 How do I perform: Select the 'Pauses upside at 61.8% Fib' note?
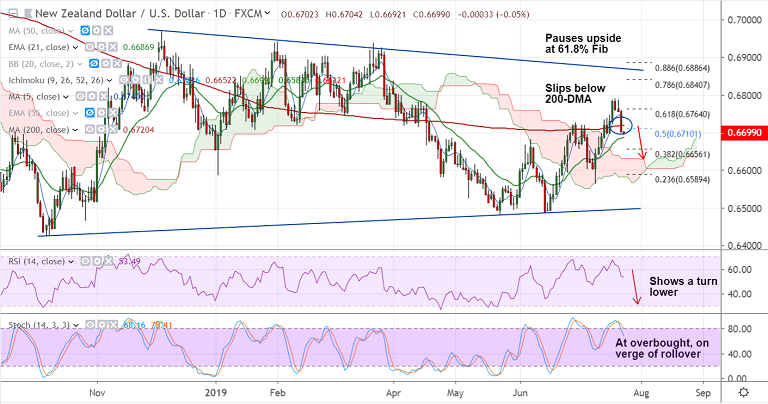(x=583, y=44)
